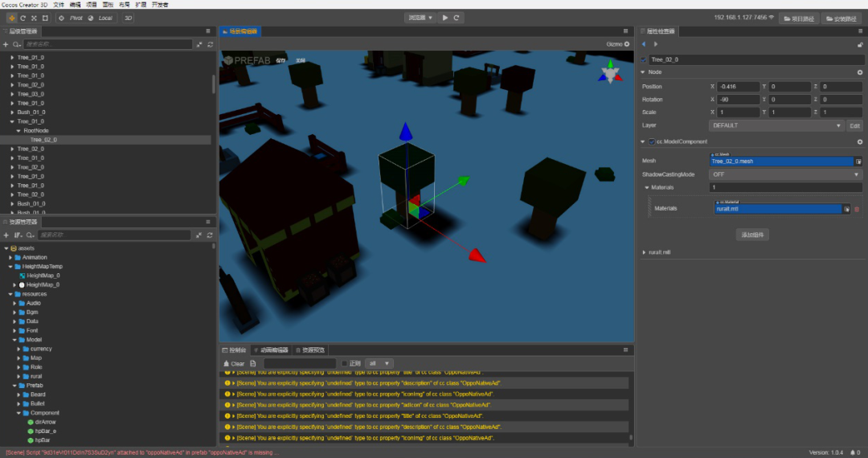The width and height of the screenshot is (868, 458).
Task: Refresh the preview with reload icon
Action: pyautogui.click(x=457, y=18)
